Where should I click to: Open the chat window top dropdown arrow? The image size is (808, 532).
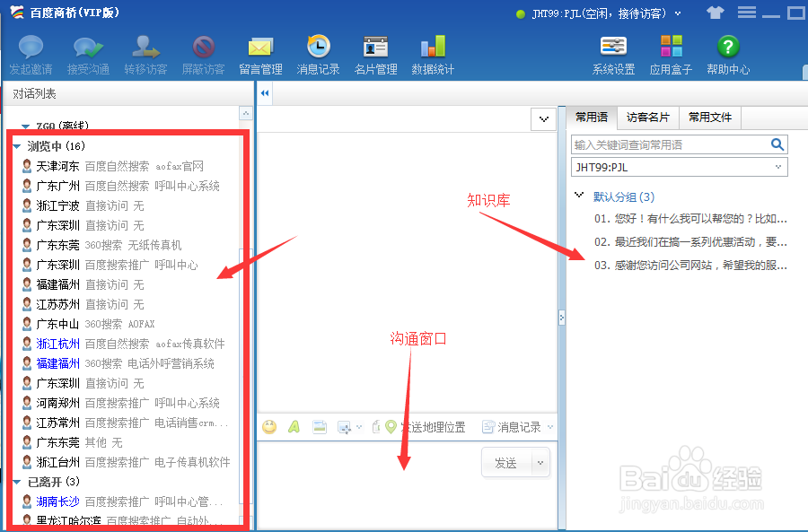[x=544, y=119]
